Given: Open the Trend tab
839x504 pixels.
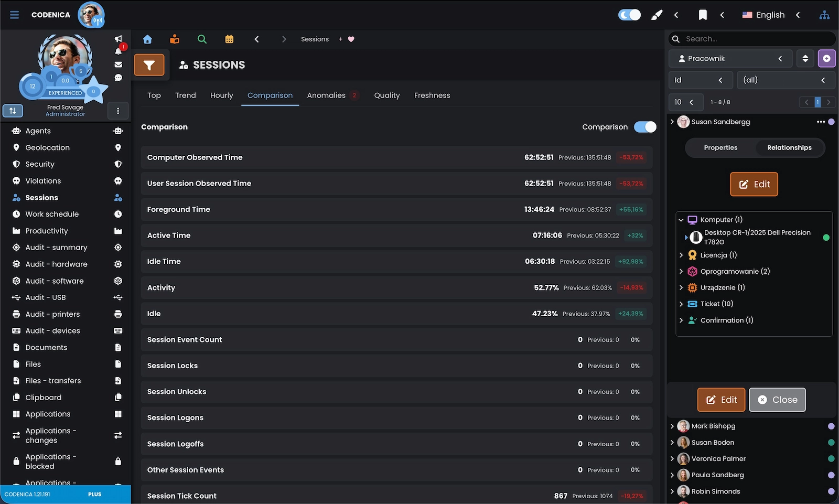Looking at the screenshot, I should click(x=185, y=95).
